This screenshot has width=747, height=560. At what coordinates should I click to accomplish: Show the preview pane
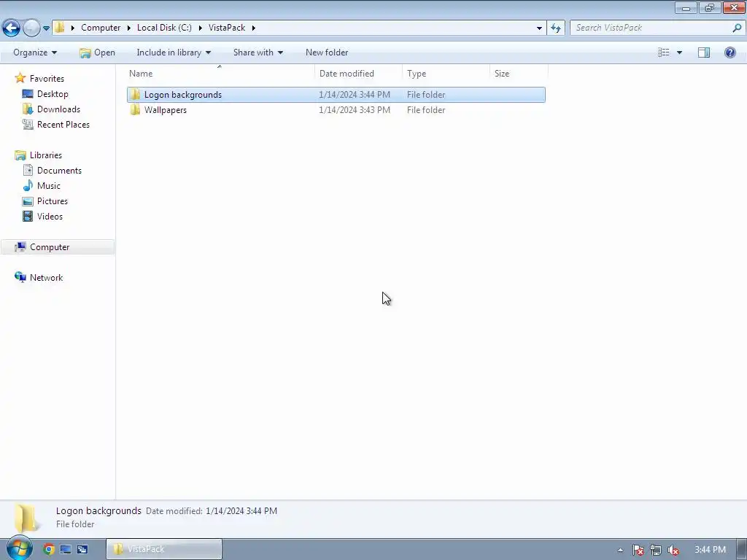(704, 52)
